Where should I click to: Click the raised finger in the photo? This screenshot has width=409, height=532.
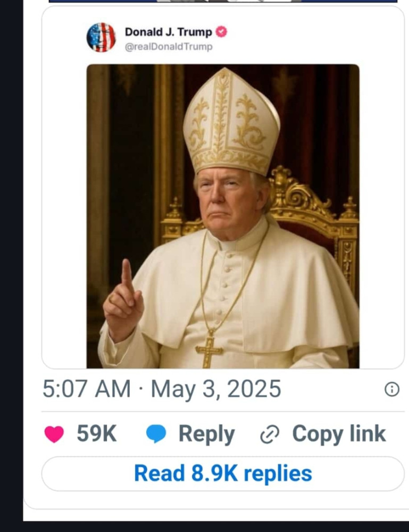pyautogui.click(x=127, y=277)
